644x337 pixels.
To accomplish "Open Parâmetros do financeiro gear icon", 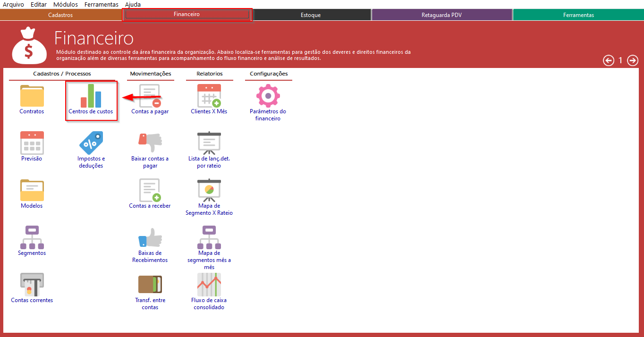I will pos(268,96).
